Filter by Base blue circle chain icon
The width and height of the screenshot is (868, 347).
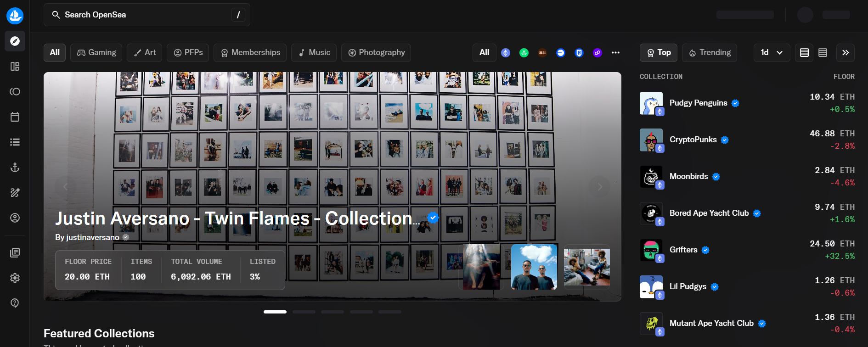[x=561, y=53]
